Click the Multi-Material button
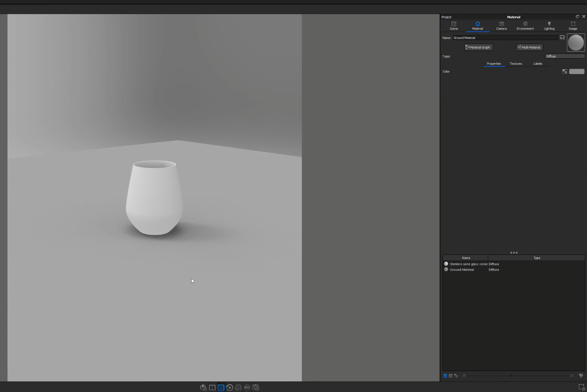The width and height of the screenshot is (587, 392). (x=529, y=47)
